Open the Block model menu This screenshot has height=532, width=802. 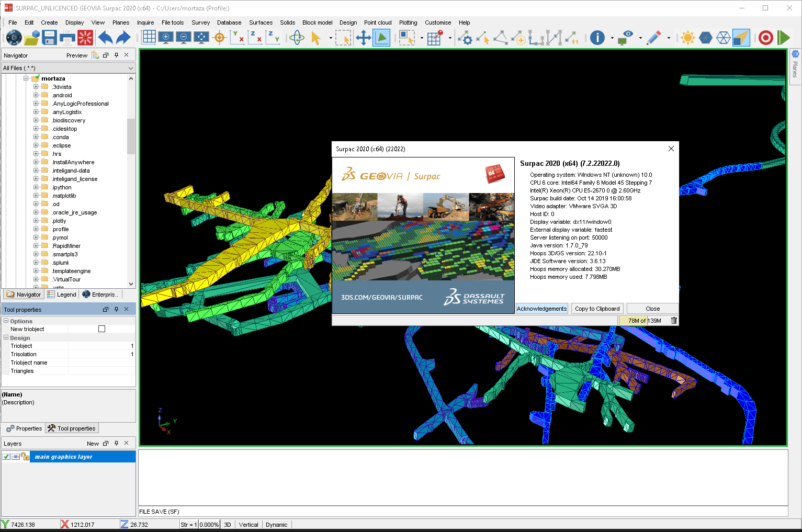tap(317, 22)
